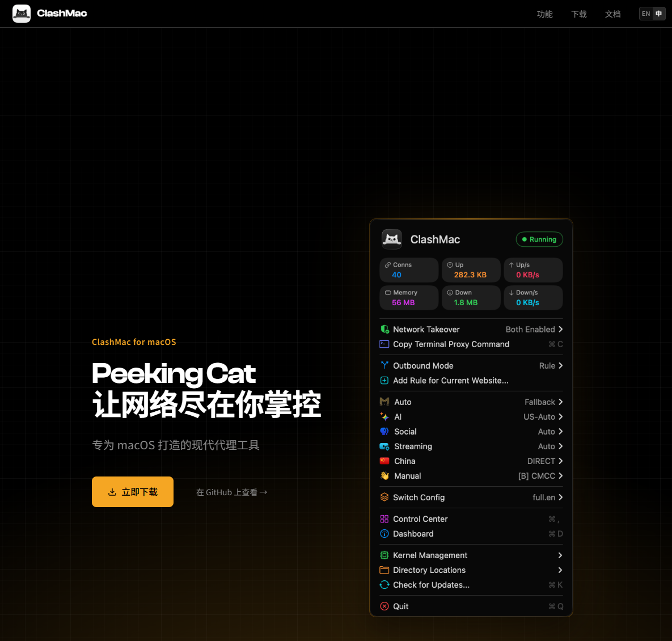
Task: Open the 文档 nav menu item
Action: [x=612, y=14]
